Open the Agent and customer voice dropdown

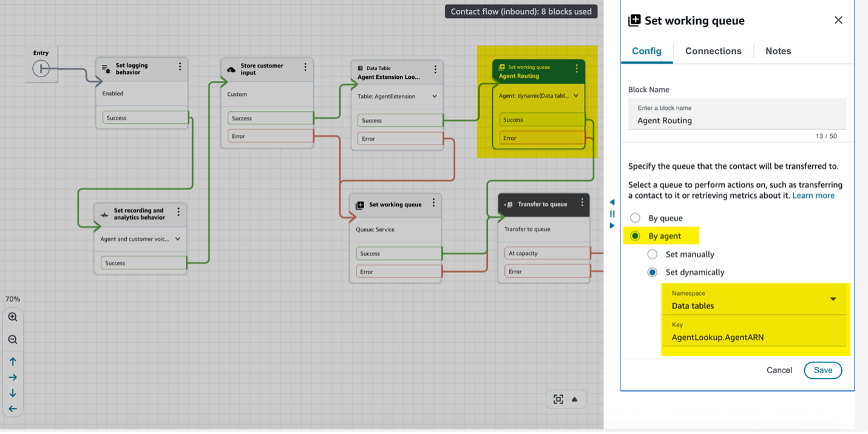coord(178,239)
